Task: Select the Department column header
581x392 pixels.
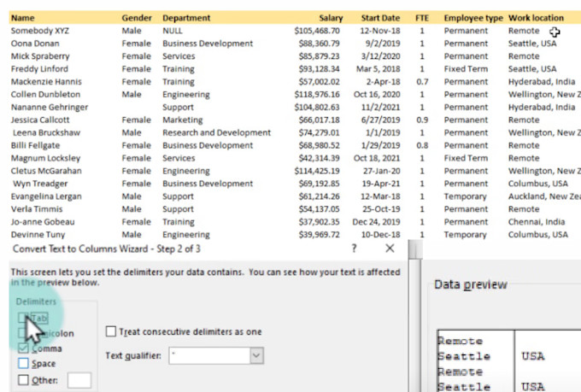Action: pyautogui.click(x=186, y=18)
